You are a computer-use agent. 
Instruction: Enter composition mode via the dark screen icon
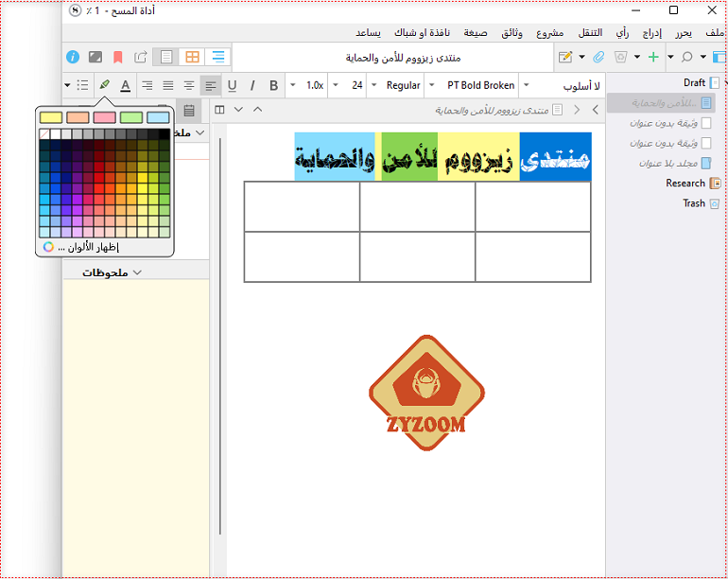click(x=95, y=57)
